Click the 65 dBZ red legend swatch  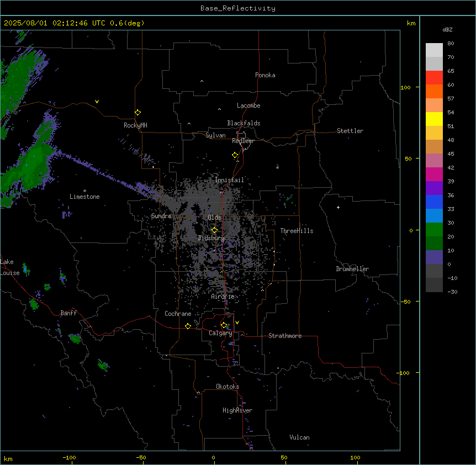[434, 78]
